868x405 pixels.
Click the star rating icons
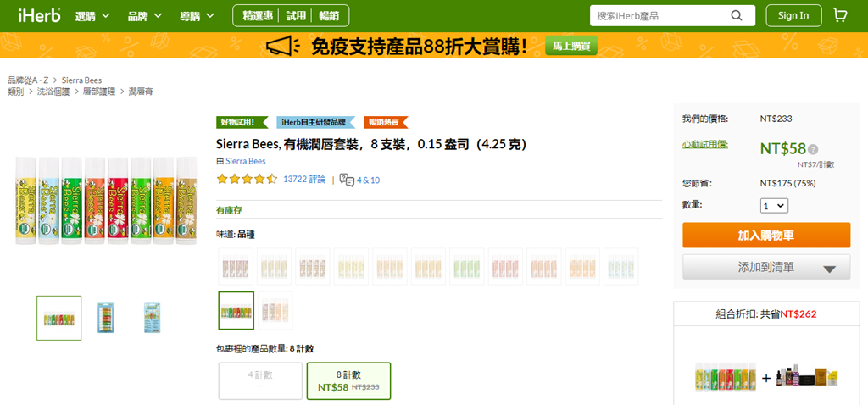(247, 180)
